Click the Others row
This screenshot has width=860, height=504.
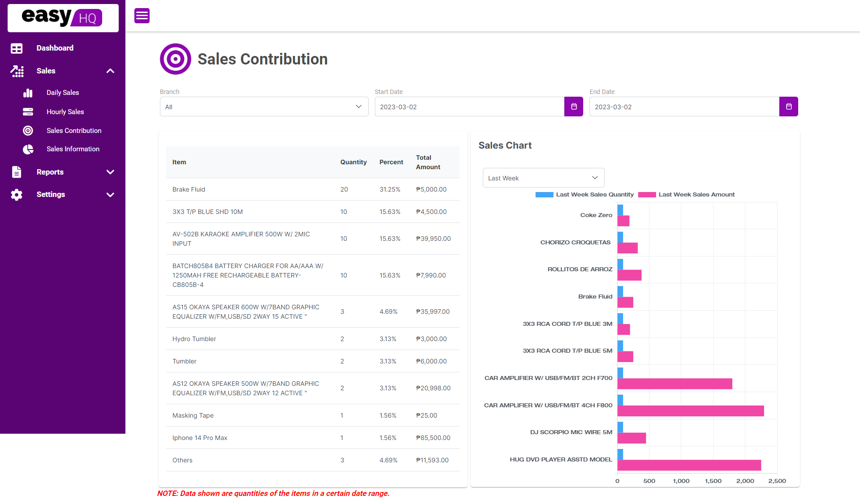[313, 460]
